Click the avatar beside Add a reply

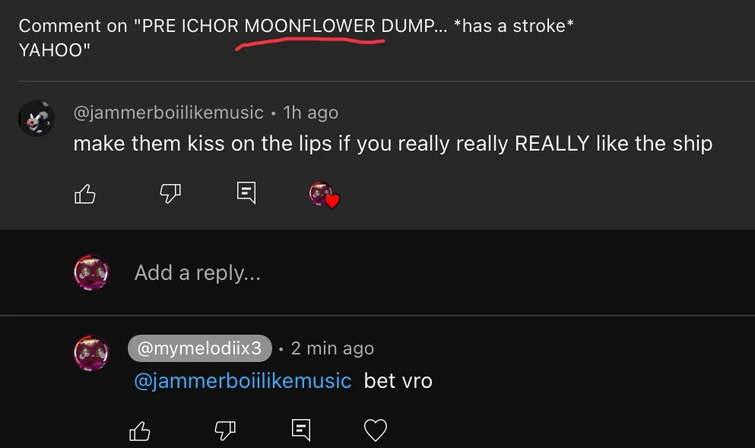(92, 272)
